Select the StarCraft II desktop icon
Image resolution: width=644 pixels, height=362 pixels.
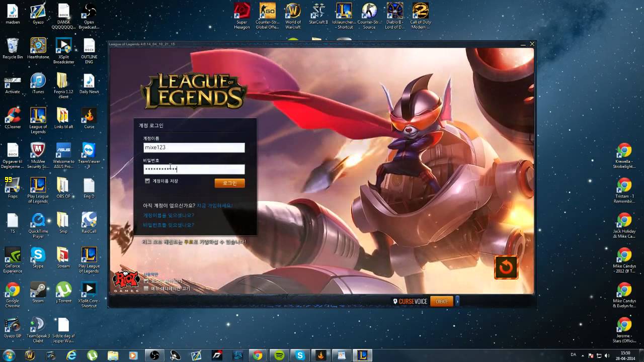tap(318, 14)
